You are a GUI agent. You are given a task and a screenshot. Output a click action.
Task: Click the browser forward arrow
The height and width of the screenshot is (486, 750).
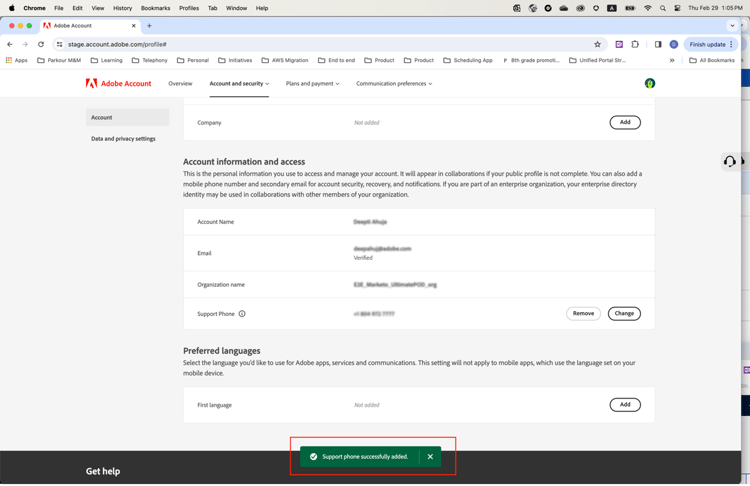point(25,44)
